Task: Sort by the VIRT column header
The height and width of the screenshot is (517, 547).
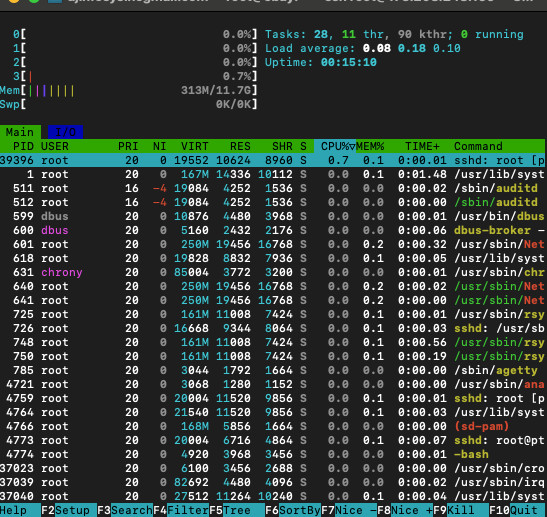Action: [194, 146]
